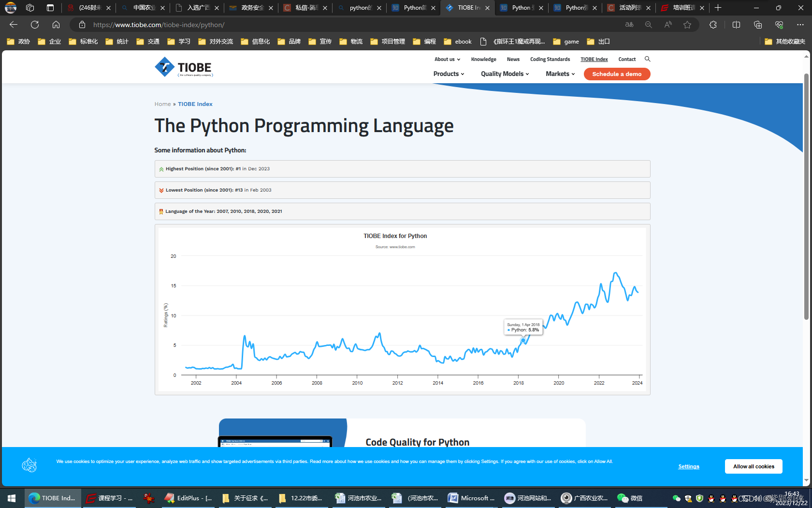Click the page vertical scrollbar thumb
812x508 pixels.
806,196
